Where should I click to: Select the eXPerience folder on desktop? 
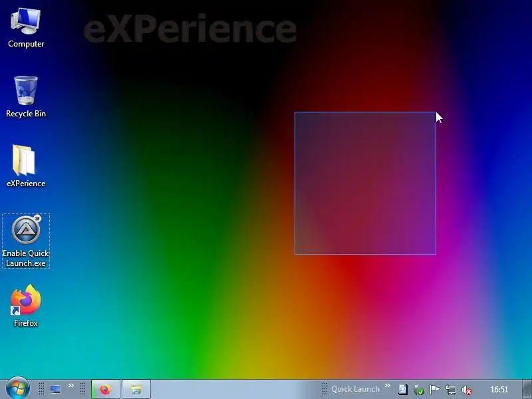pyautogui.click(x=26, y=166)
